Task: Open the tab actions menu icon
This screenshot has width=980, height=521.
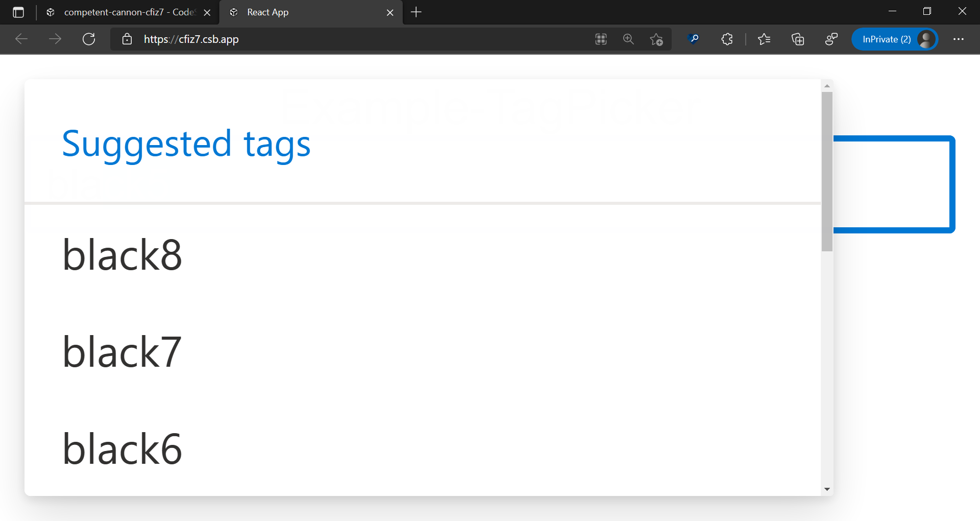Action: [x=18, y=12]
